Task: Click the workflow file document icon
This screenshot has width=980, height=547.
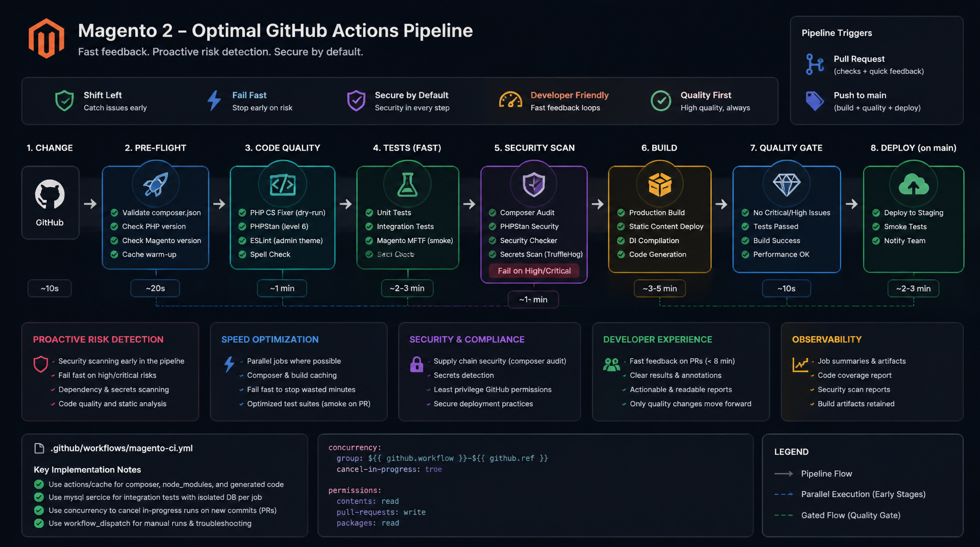Action: [39, 449]
